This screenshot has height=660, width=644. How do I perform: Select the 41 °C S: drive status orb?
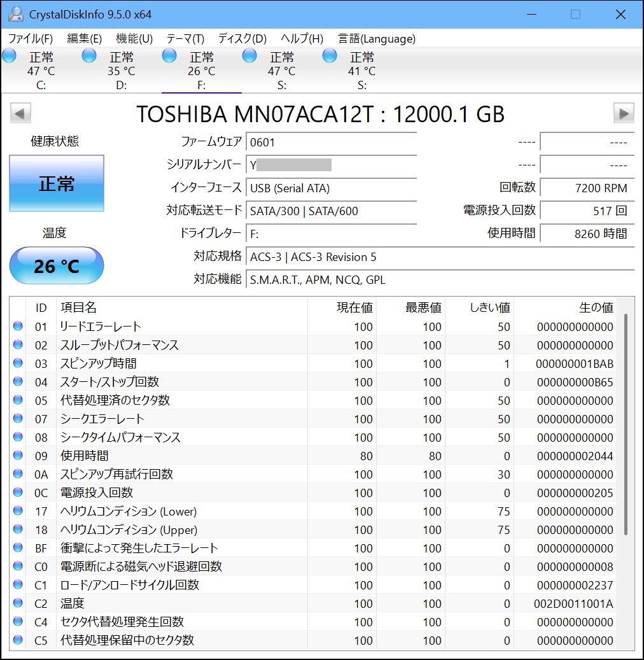330,55
